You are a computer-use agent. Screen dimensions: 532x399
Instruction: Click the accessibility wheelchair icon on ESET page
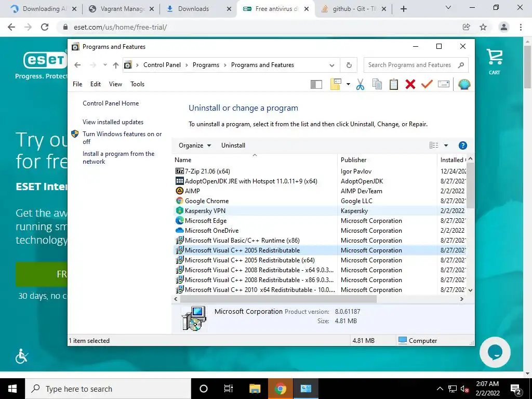click(22, 356)
